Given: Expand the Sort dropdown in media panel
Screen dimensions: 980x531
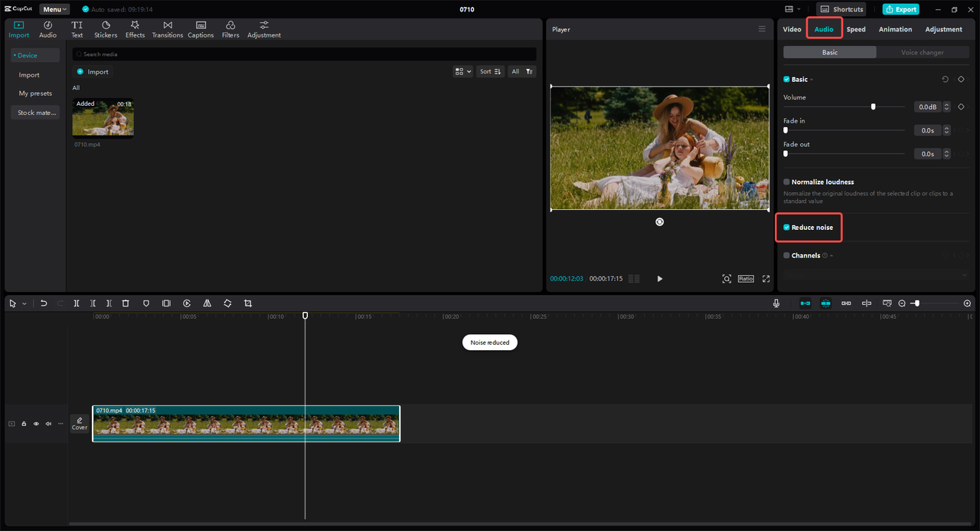Looking at the screenshot, I should pos(489,71).
